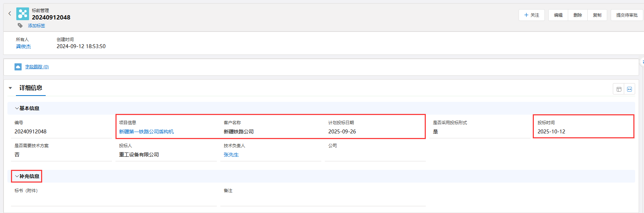Screen dimensions: 644x213
Task: Collapse the 基本信息 section
Action: (x=17, y=108)
